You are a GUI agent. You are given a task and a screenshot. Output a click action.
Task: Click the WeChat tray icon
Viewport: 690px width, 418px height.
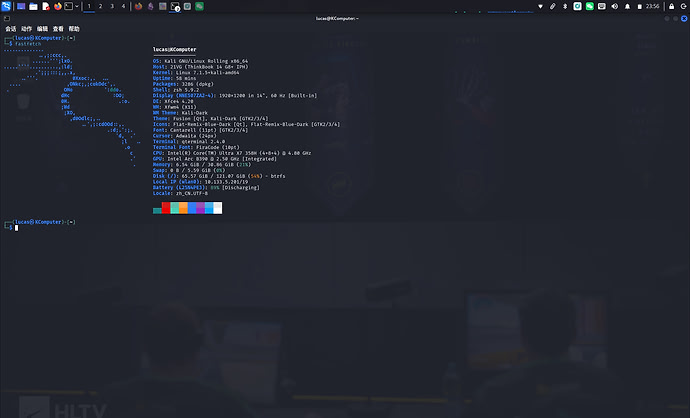pos(590,7)
